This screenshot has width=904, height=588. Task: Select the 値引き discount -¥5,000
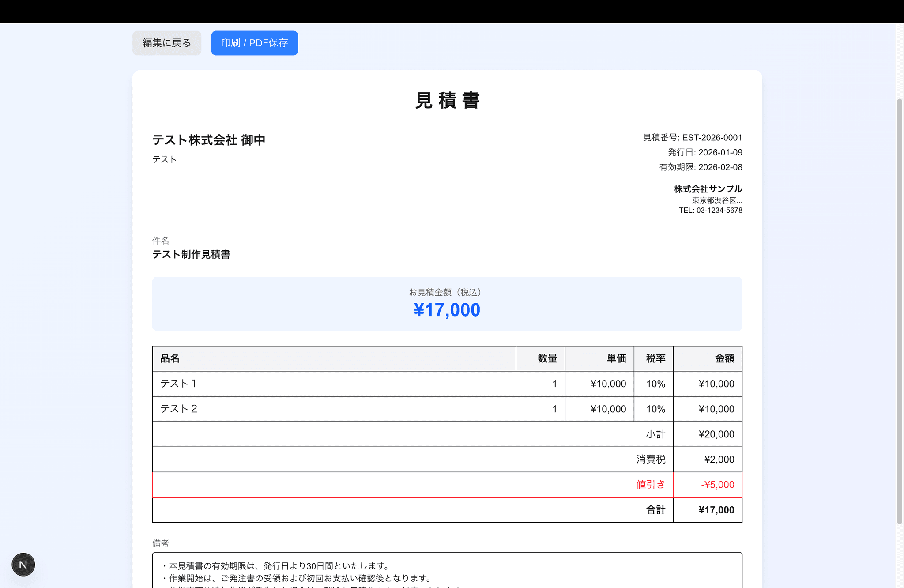717,484
